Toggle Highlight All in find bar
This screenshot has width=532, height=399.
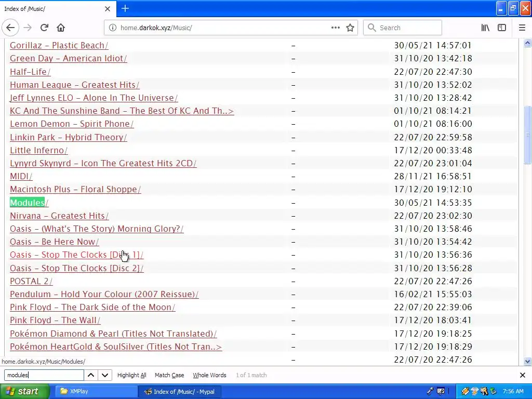click(x=131, y=375)
